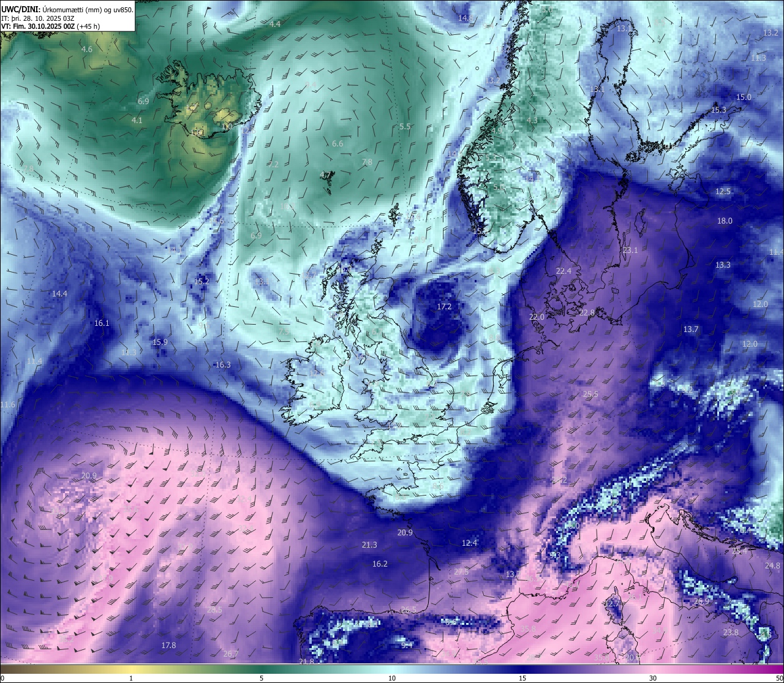Viewport: 784px width, 683px height.
Task: Click the color scale label "15"
Action: click(x=522, y=678)
